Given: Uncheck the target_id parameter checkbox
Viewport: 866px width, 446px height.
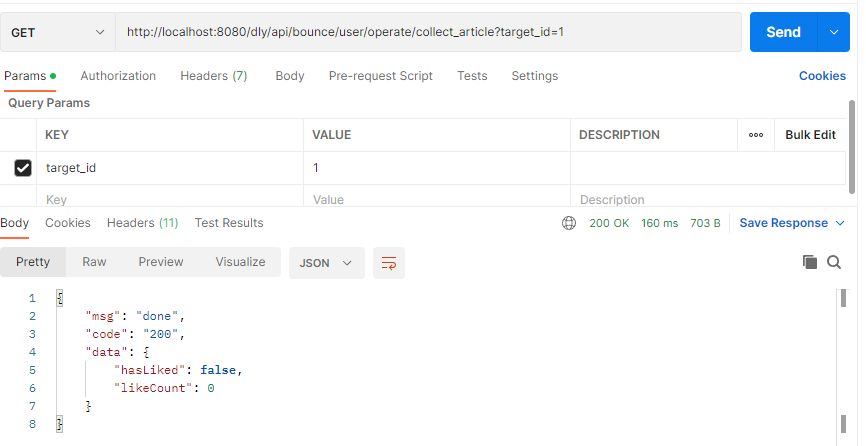Looking at the screenshot, I should (23, 168).
